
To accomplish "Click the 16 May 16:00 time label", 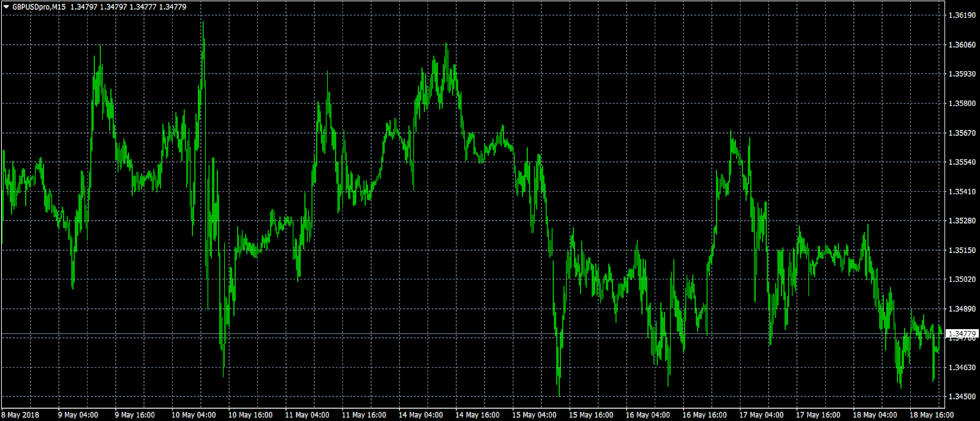I will 704,415.
